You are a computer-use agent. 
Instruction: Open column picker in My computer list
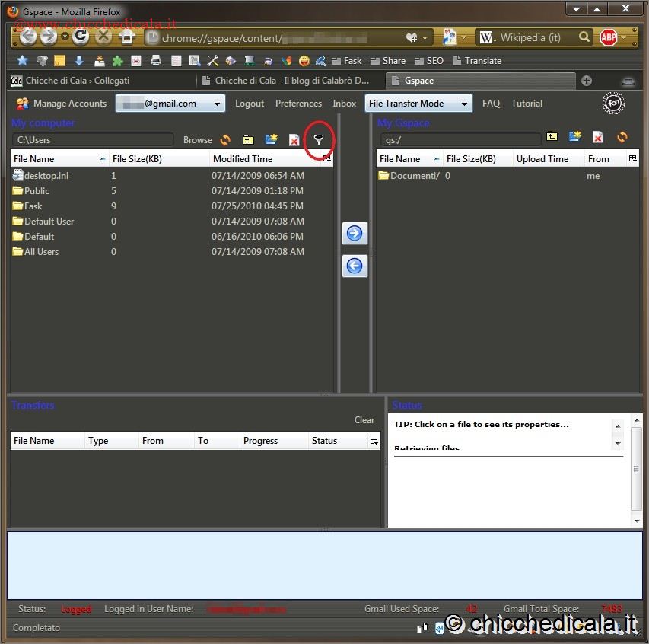327,159
